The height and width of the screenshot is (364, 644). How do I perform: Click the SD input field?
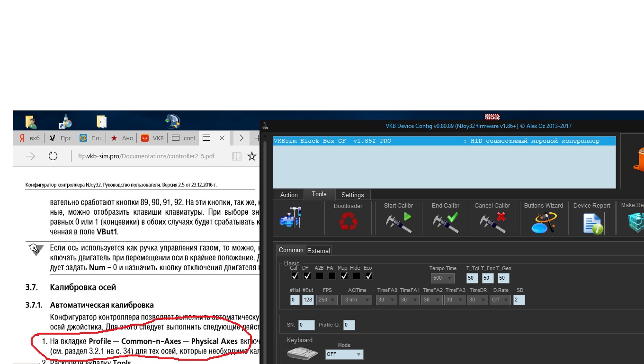coord(519,300)
